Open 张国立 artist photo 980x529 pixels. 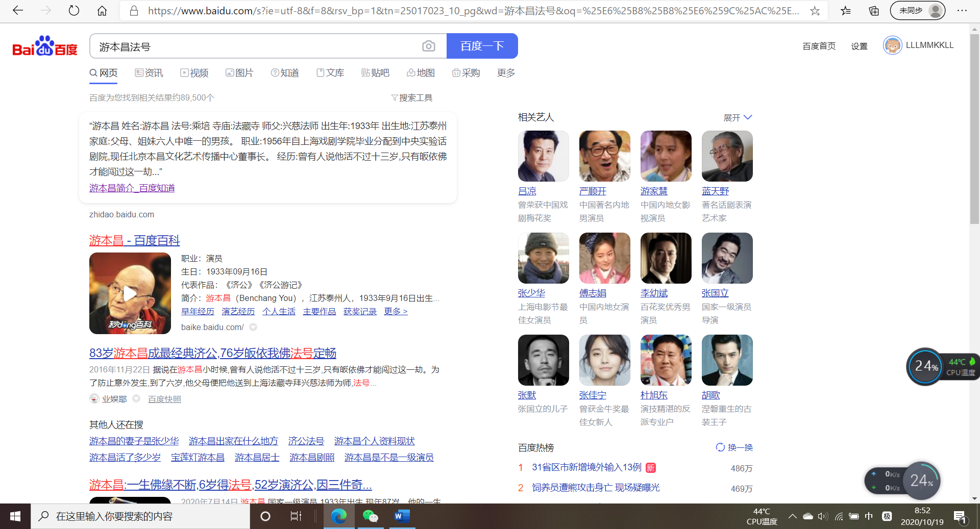pyautogui.click(x=727, y=258)
